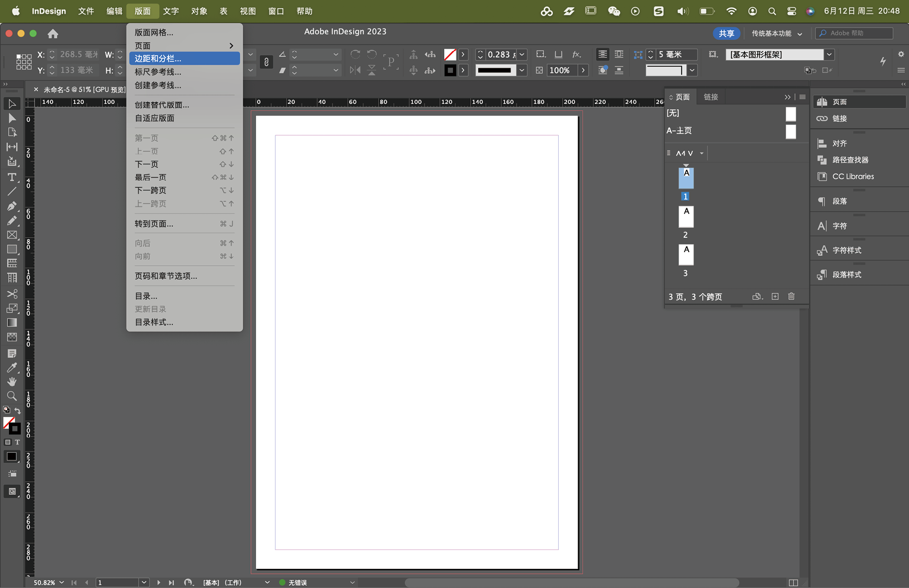The width and height of the screenshot is (909, 588).
Task: Delete selected page with trash icon
Action: tap(791, 296)
